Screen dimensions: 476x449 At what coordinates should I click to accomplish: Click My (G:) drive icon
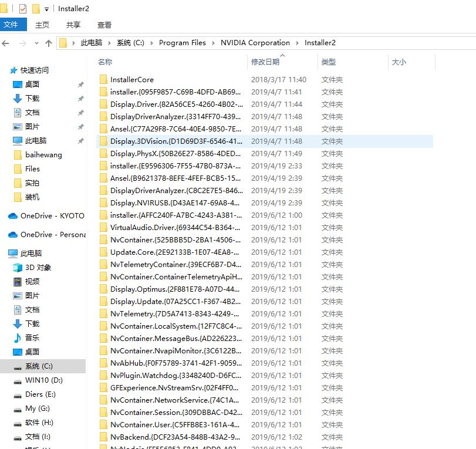[18, 409]
